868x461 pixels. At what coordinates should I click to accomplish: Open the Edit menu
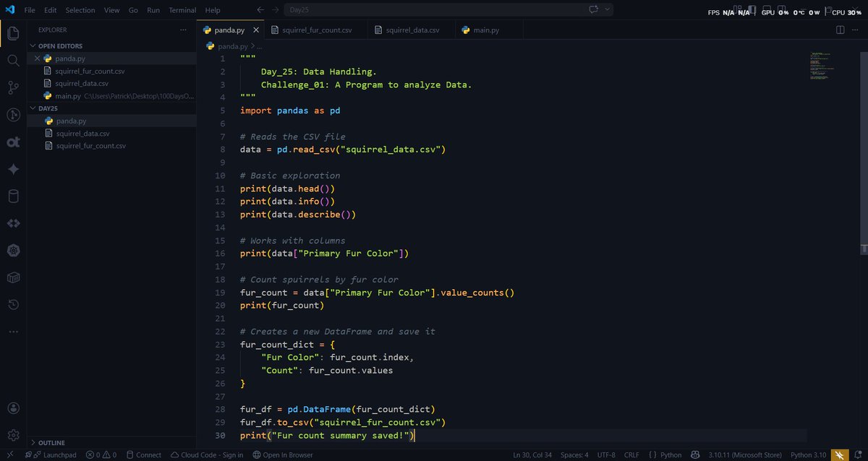(50, 10)
